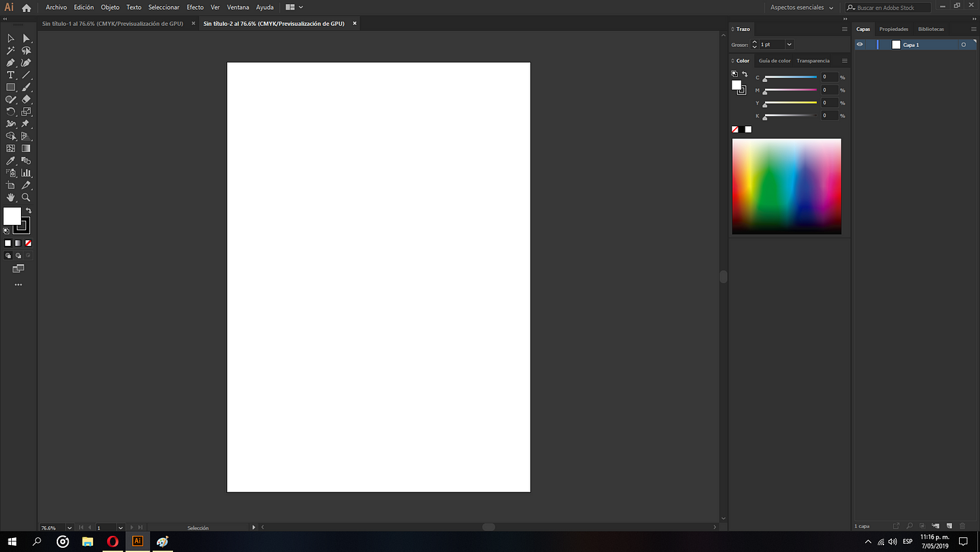Select the Line Segment tool

click(x=26, y=75)
